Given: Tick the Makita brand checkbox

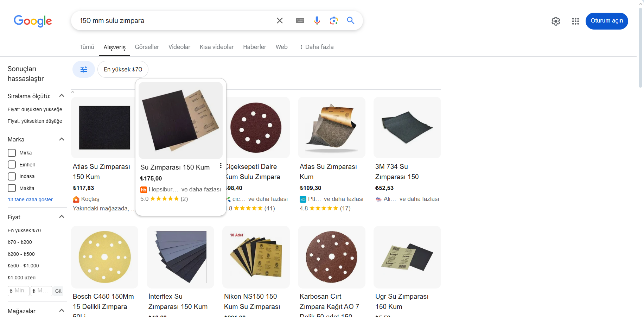Looking at the screenshot, I should pyautogui.click(x=12, y=188).
